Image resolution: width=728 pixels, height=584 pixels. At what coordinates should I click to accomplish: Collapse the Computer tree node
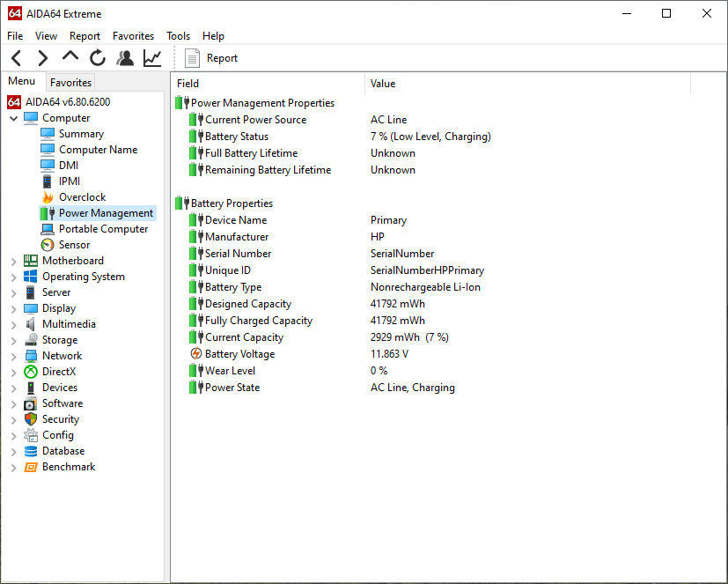[14, 118]
